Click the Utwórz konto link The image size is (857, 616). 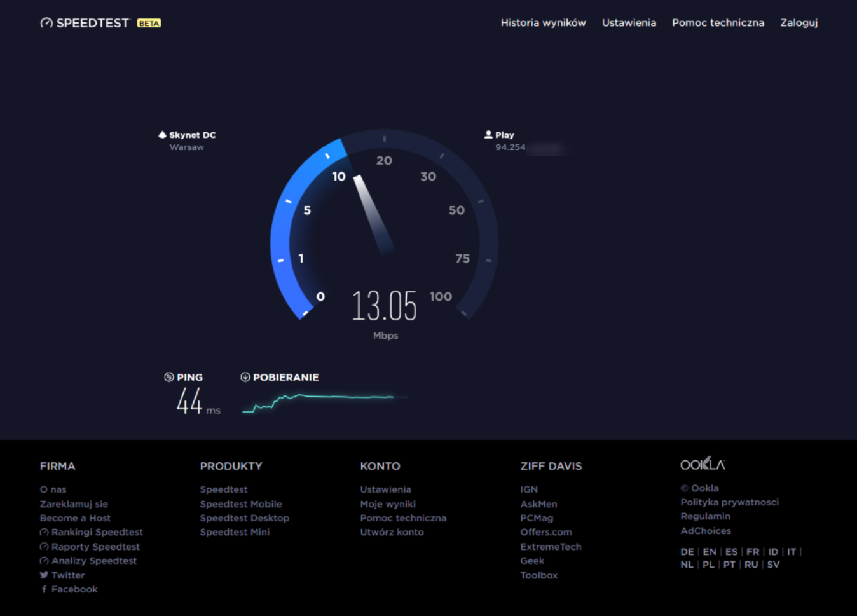(x=392, y=532)
